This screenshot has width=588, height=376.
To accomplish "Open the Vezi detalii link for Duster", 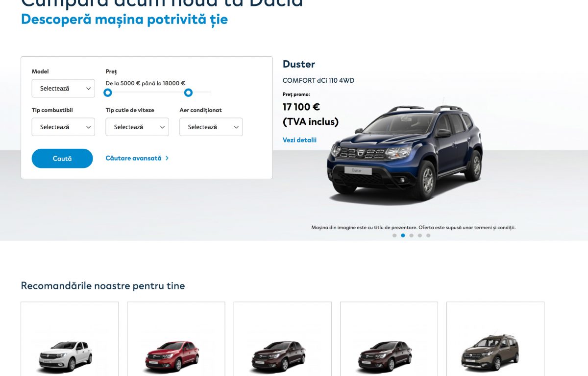I will (299, 140).
